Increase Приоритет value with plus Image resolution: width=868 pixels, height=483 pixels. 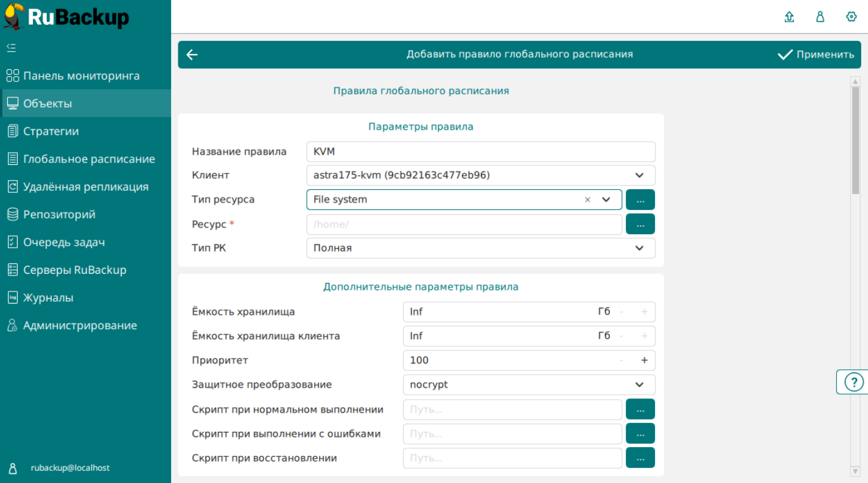click(645, 360)
